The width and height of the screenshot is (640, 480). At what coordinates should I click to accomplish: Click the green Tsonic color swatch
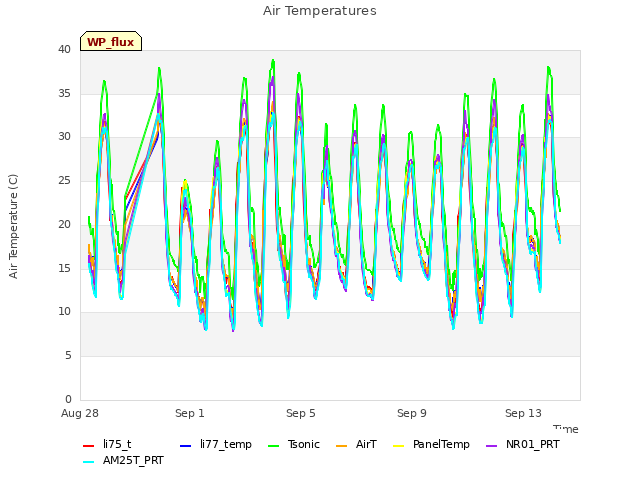click(274, 446)
